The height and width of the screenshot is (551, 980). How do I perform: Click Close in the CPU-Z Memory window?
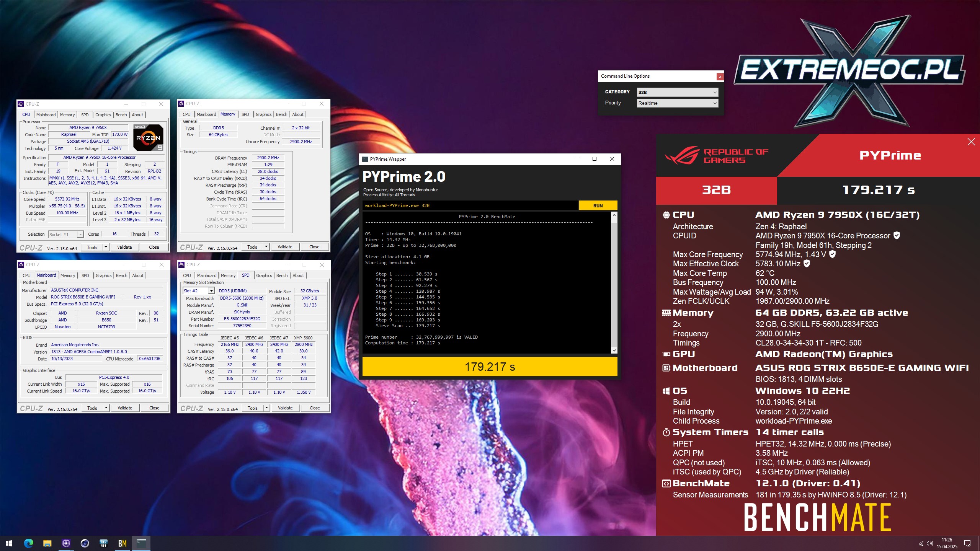(x=314, y=247)
